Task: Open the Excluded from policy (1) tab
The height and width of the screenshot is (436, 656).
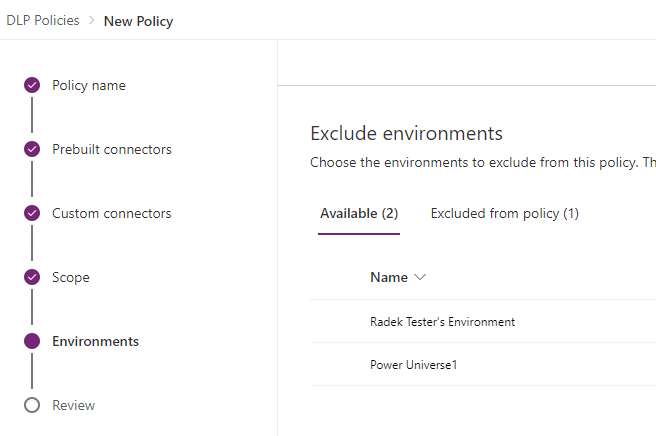Action: click(505, 214)
